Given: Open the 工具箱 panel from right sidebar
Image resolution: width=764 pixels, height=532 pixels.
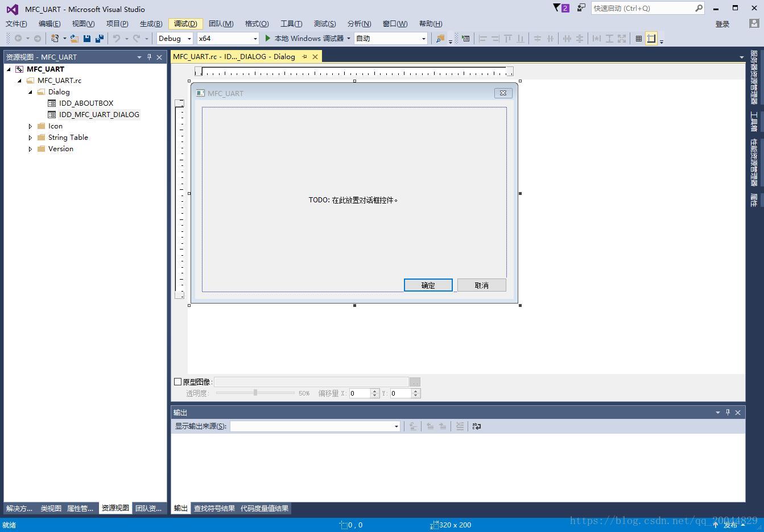Looking at the screenshot, I should [x=753, y=119].
